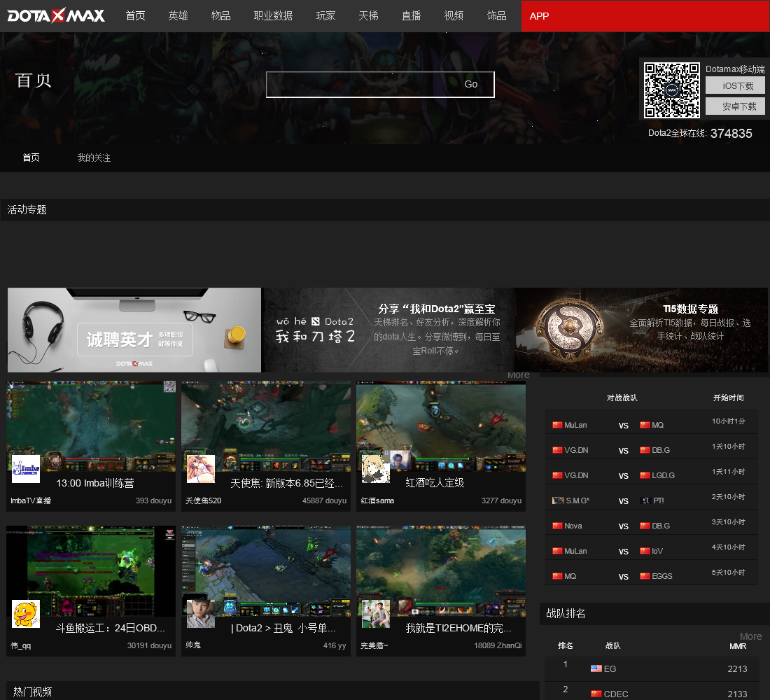
Task: Open 红酒sama streamer avatar
Action: (x=376, y=469)
